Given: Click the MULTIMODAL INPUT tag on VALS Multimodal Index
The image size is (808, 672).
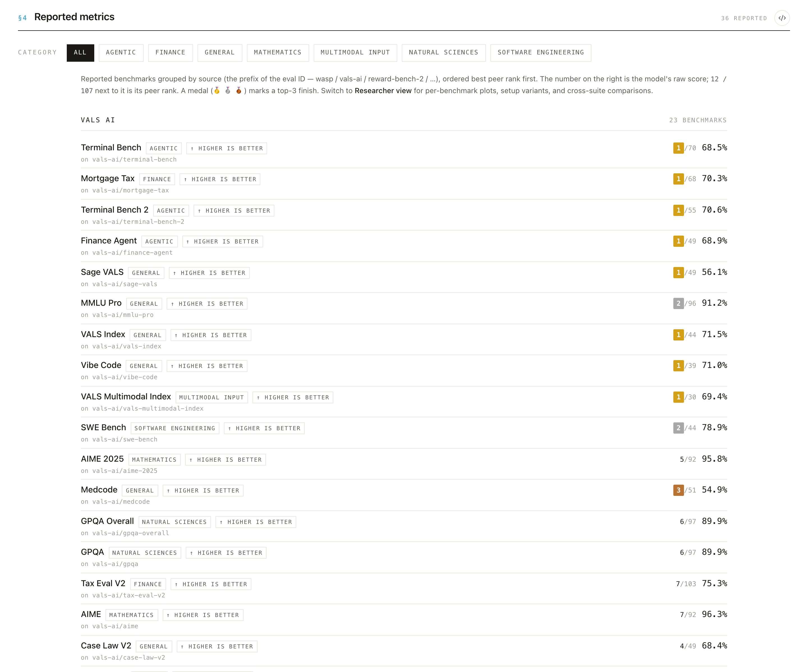Looking at the screenshot, I should (212, 398).
